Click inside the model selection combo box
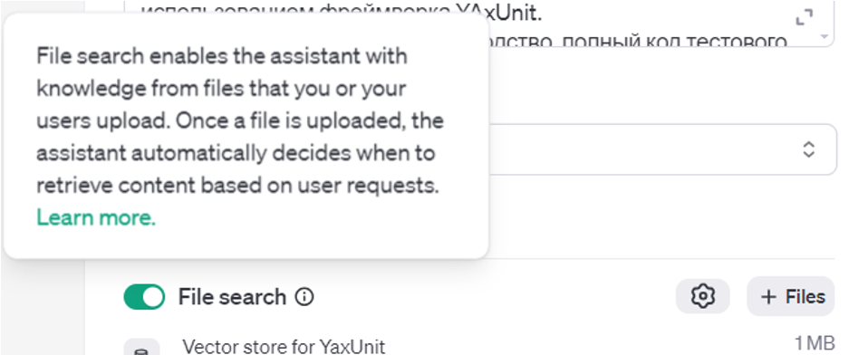Screen dimensions: 868x355 click(661, 149)
